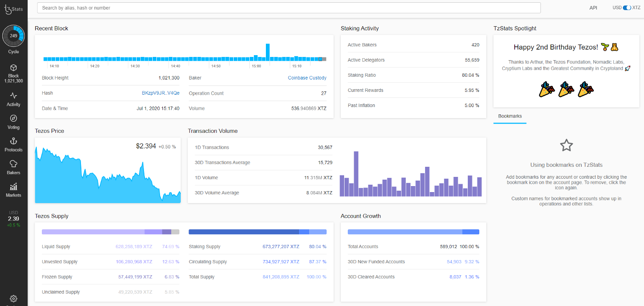Click the Staking Ratio 80.04 % row

click(414, 75)
